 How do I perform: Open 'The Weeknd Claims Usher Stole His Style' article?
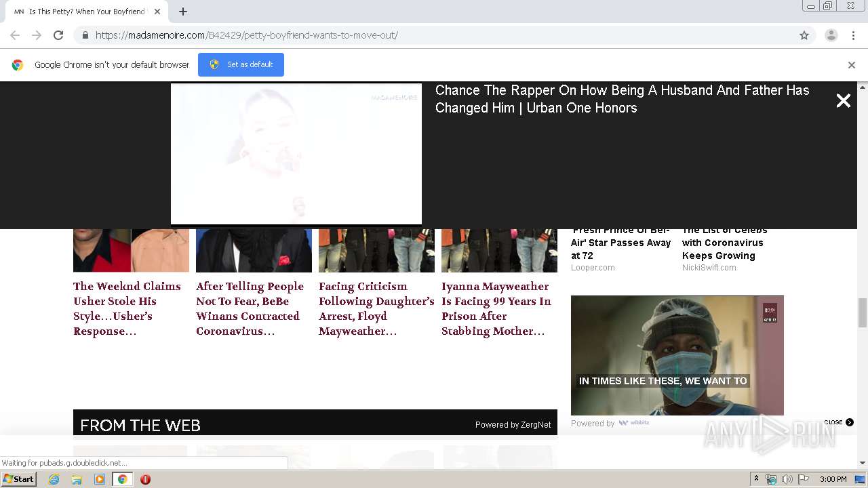tap(127, 308)
